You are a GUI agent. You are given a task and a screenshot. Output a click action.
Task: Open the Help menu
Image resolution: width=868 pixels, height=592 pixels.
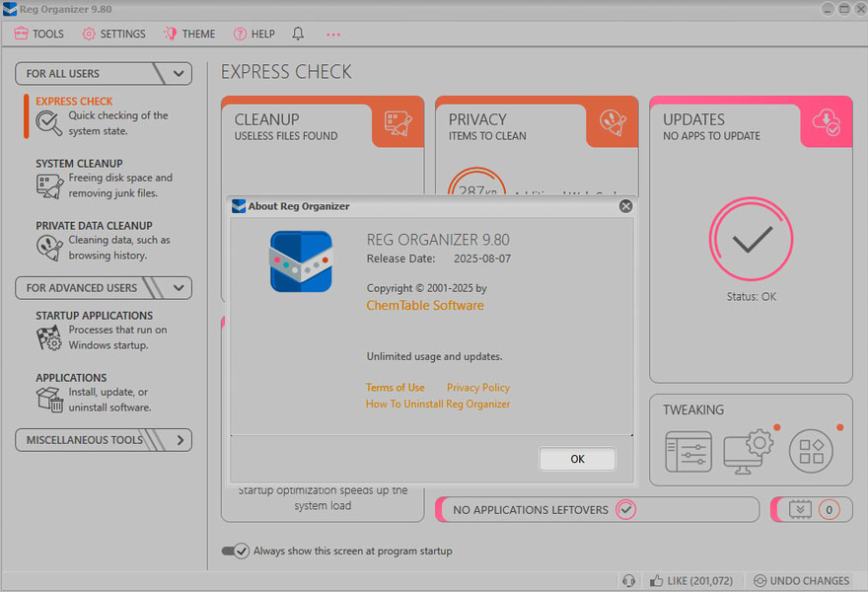pos(254,34)
